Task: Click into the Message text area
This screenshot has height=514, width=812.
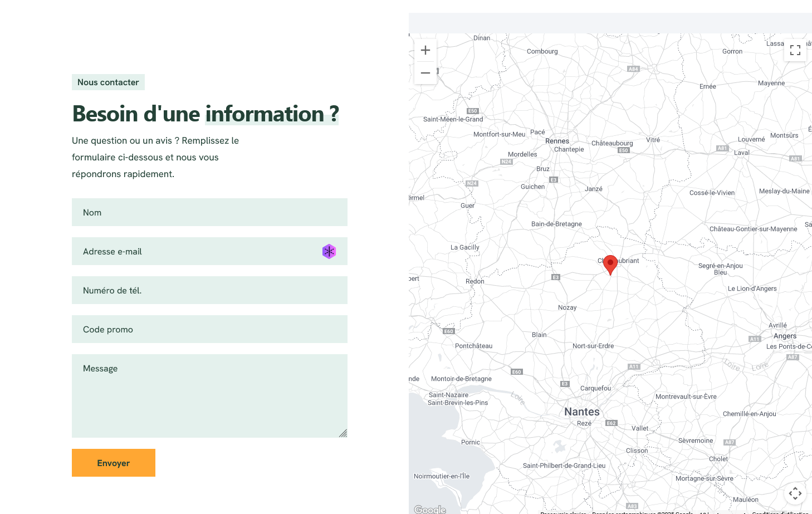Action: tap(209, 396)
